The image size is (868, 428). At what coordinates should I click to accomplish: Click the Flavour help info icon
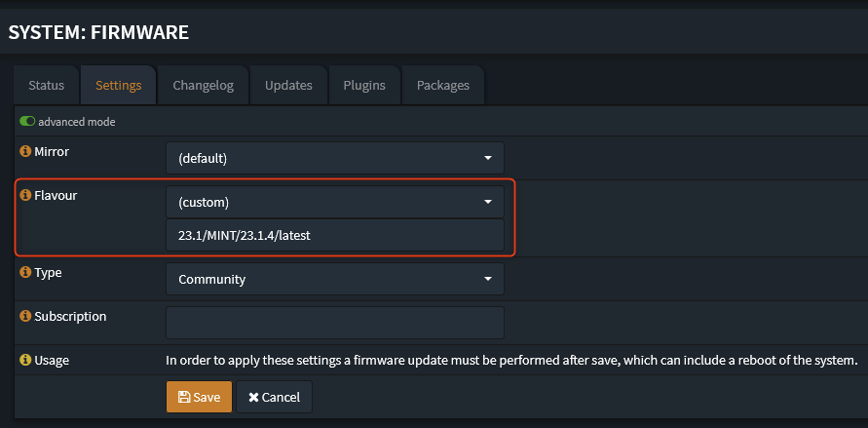click(26, 196)
